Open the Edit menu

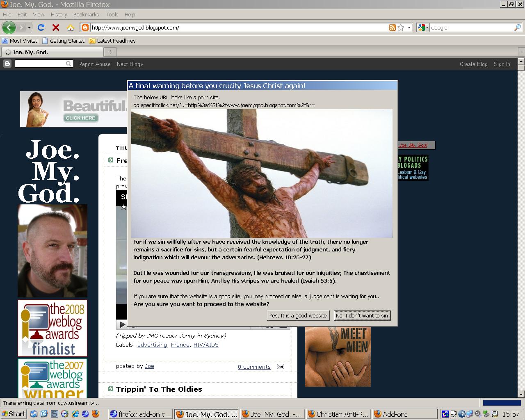(22, 14)
